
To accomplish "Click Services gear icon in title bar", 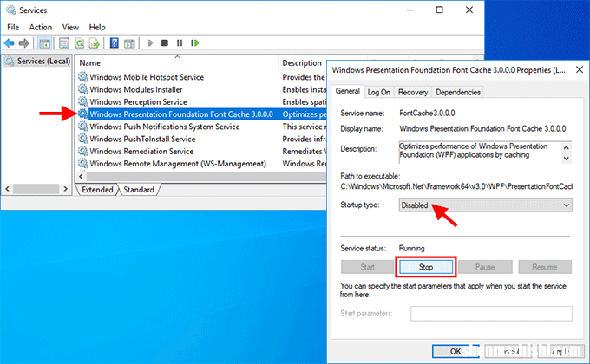I will (11, 10).
